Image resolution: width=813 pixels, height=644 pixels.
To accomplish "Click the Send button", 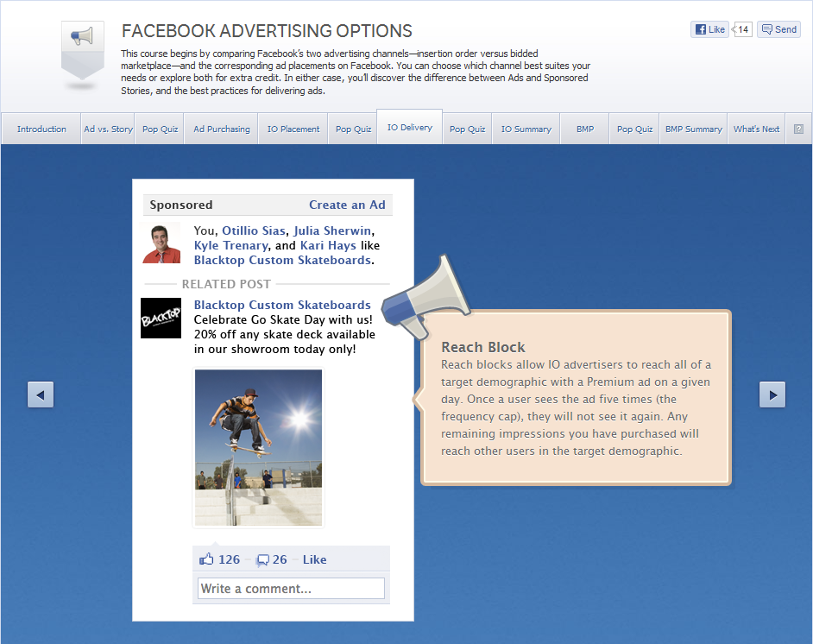I will pos(778,29).
